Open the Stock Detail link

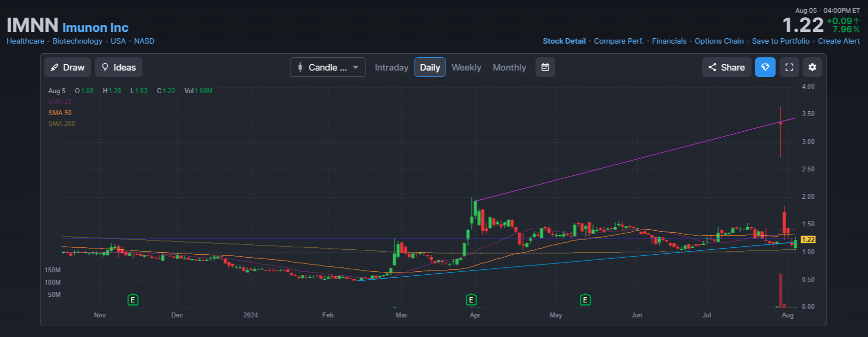point(564,41)
